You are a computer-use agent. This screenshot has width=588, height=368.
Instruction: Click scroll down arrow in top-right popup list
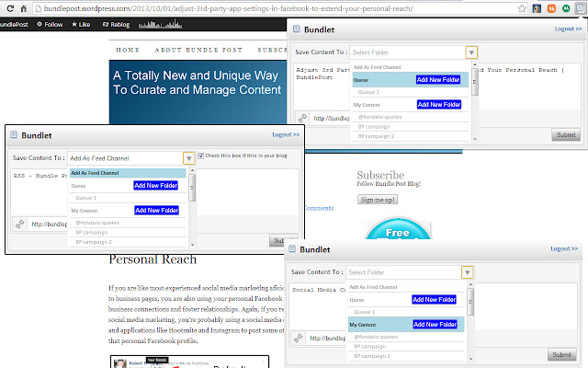(x=475, y=139)
